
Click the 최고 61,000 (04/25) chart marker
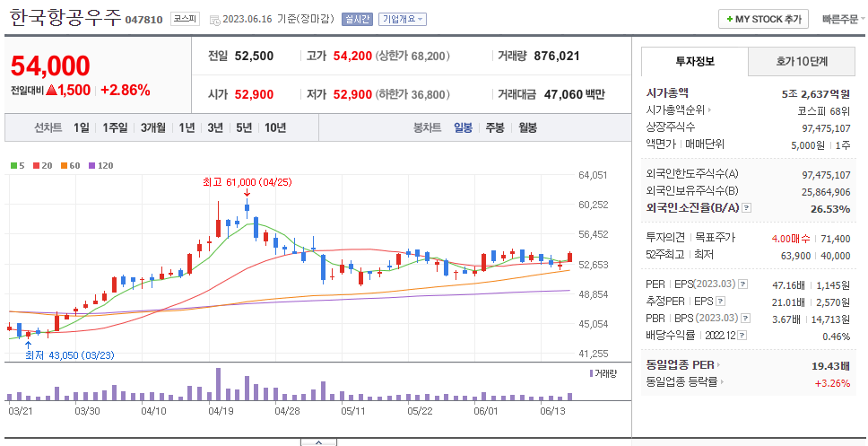(247, 182)
